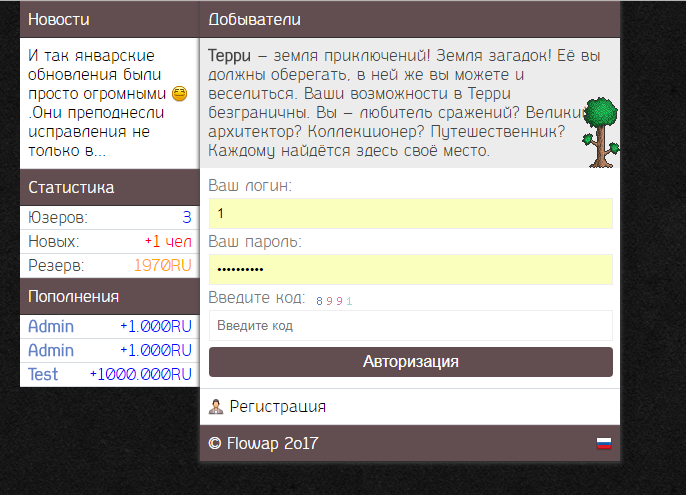Click the © Flowap 2o17 footer text

(264, 443)
